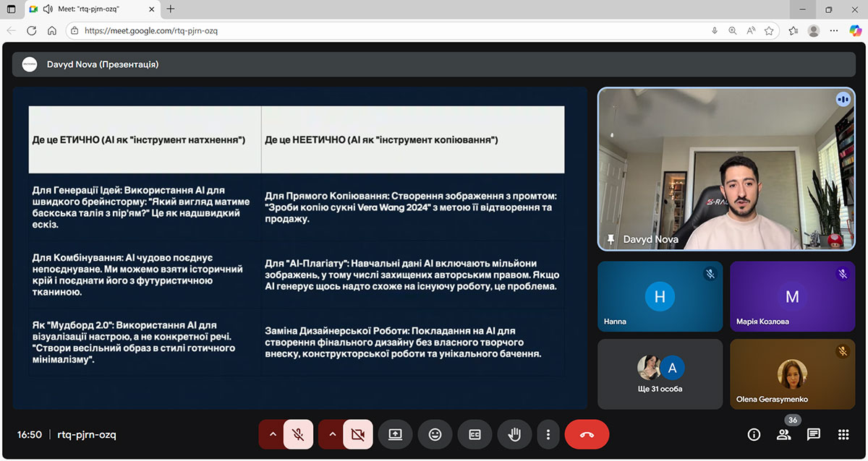Image resolution: width=868 pixels, height=461 pixels.
Task: Open the people panel showing 36 participants
Action: coord(783,434)
